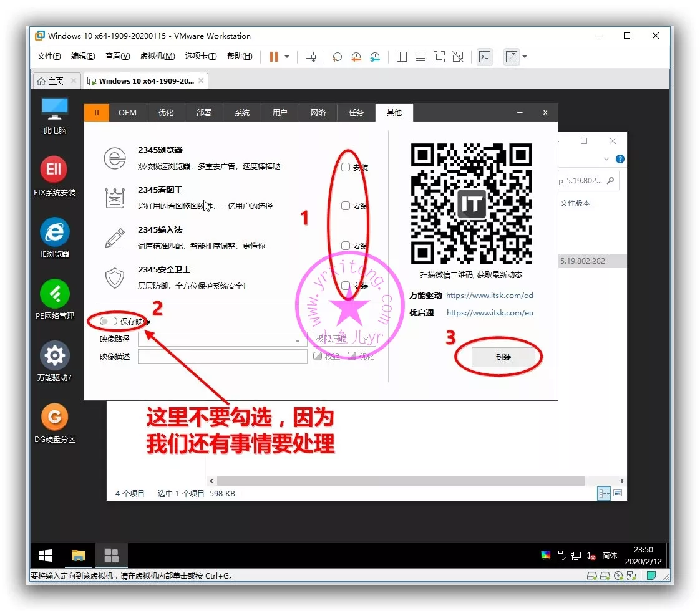Toggle the 保存映像 switch
The image size is (700, 611).
(x=109, y=321)
